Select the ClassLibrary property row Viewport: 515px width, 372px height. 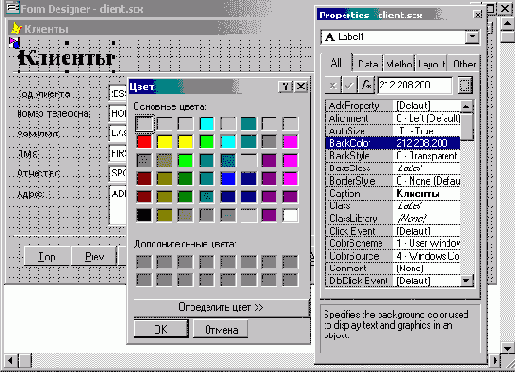[393, 218]
